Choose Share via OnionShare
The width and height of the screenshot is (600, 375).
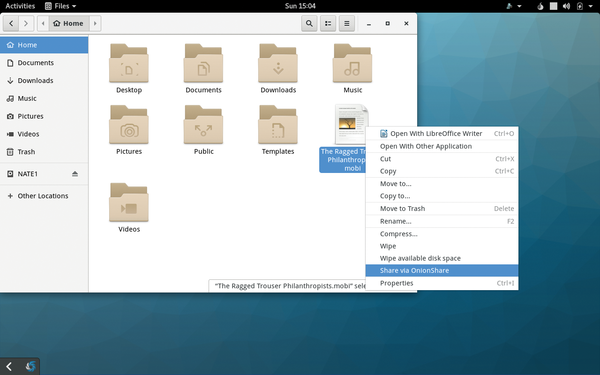point(442,271)
